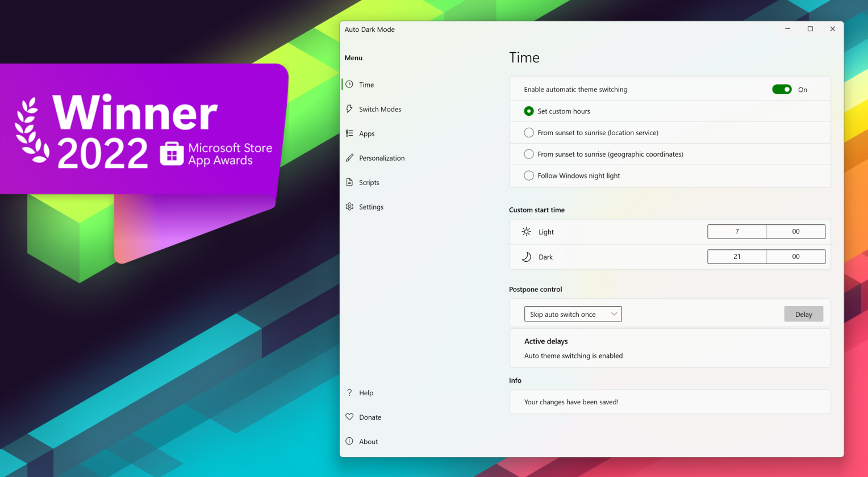The image size is (868, 477).
Task: Click the Time clock icon in sidebar
Action: [349, 85]
